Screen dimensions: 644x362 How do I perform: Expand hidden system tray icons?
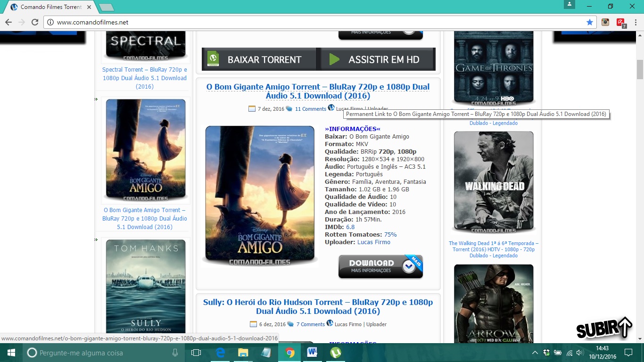[x=535, y=352]
